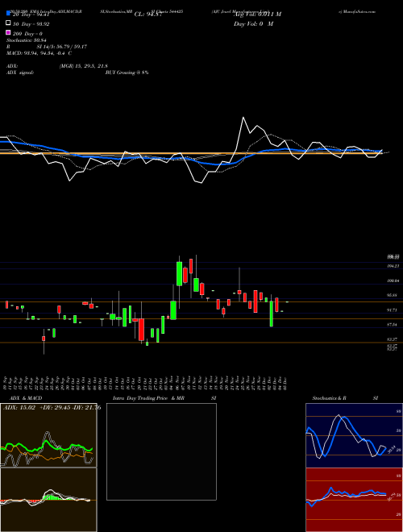Open the empty intraday price chart panel

(x=161, y=451)
